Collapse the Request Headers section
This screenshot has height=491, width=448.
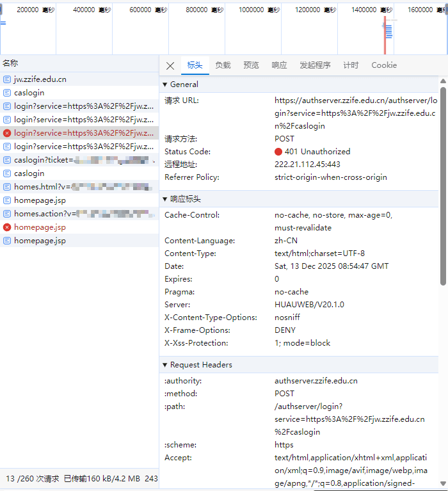point(165,365)
